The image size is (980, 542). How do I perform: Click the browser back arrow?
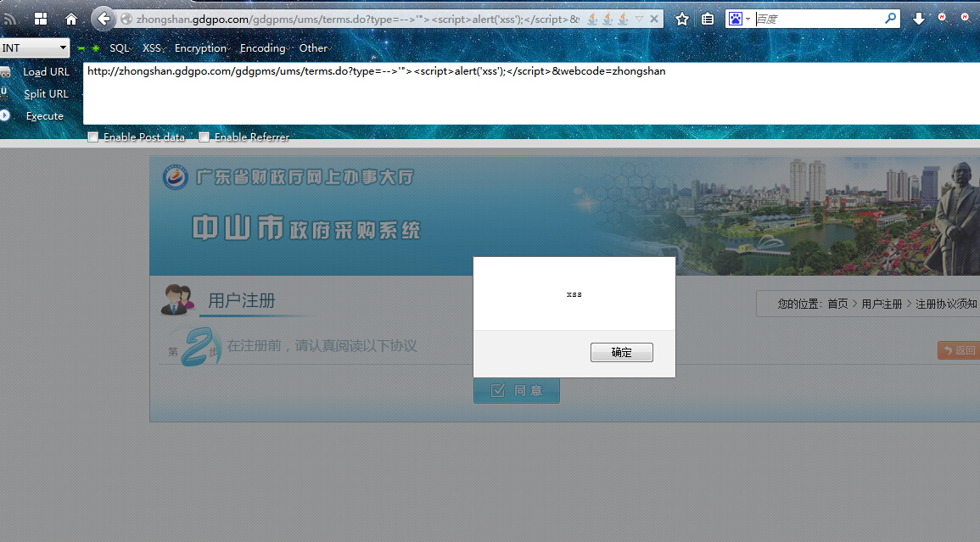tap(104, 19)
